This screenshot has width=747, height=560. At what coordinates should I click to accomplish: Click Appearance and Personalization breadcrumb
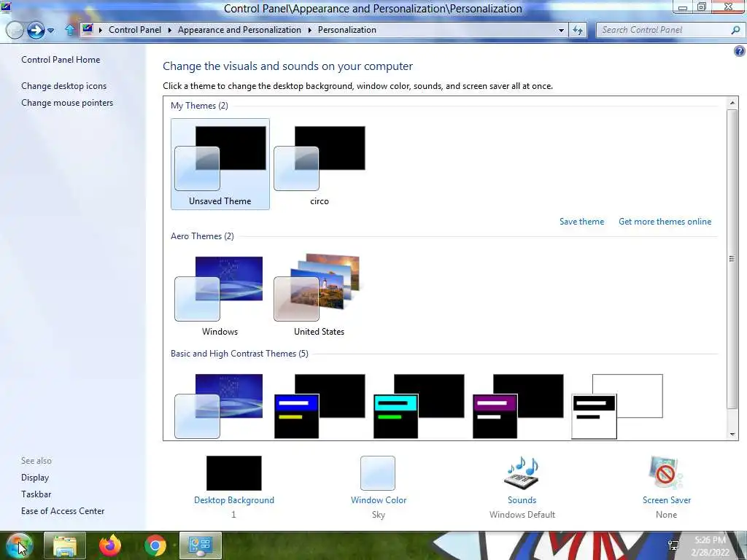tap(239, 29)
